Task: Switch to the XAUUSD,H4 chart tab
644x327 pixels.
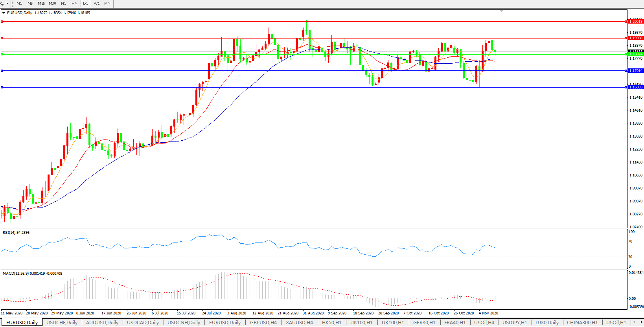Action: pyautogui.click(x=299, y=323)
